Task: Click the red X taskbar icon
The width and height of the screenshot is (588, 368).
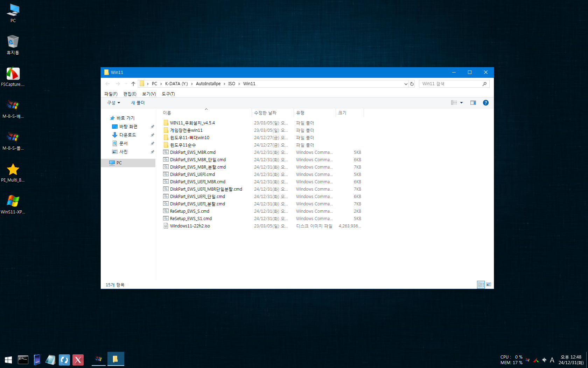Action: (x=78, y=360)
